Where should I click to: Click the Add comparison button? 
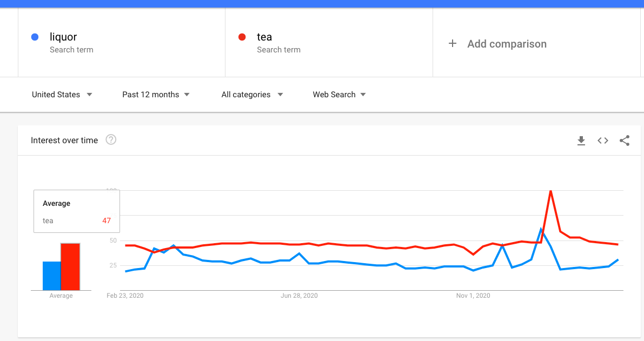pos(507,44)
